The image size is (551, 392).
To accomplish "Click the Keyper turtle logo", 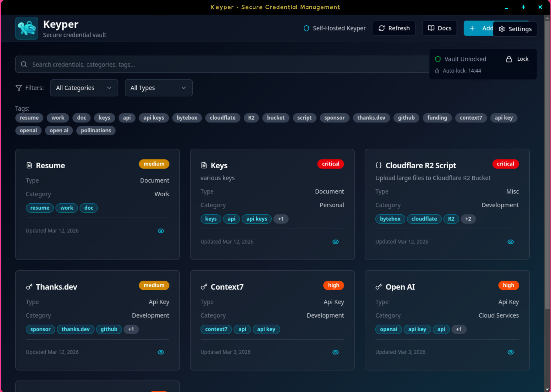I will (27, 28).
